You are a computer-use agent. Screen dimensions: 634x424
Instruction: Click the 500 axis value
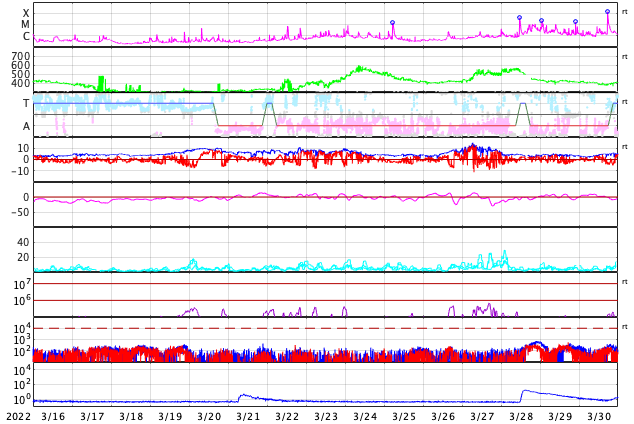tap(21, 74)
